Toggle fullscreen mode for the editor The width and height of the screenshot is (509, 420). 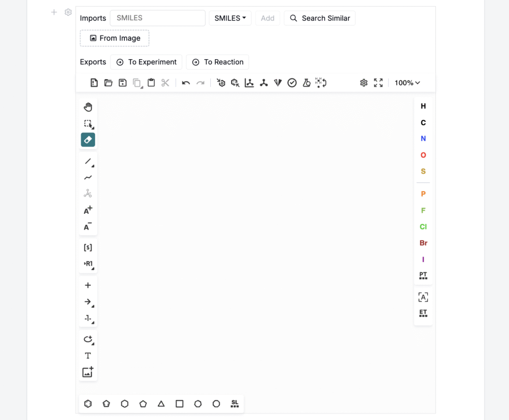tap(379, 83)
